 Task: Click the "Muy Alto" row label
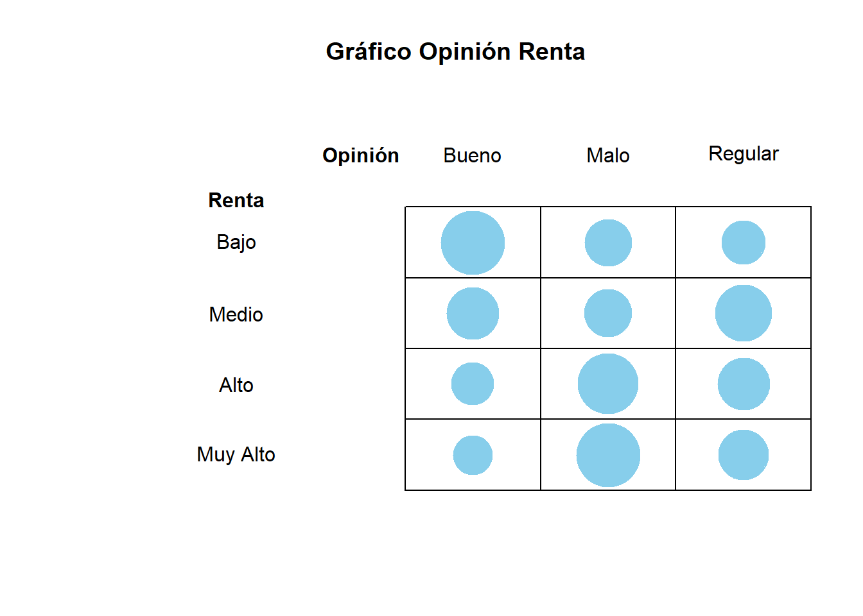pos(236,454)
